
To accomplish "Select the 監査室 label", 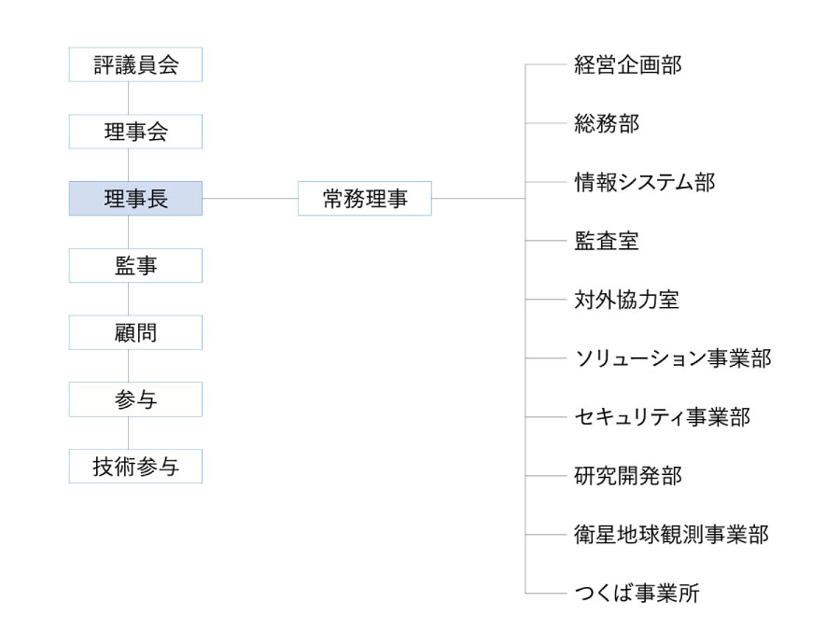I will pos(607,241).
